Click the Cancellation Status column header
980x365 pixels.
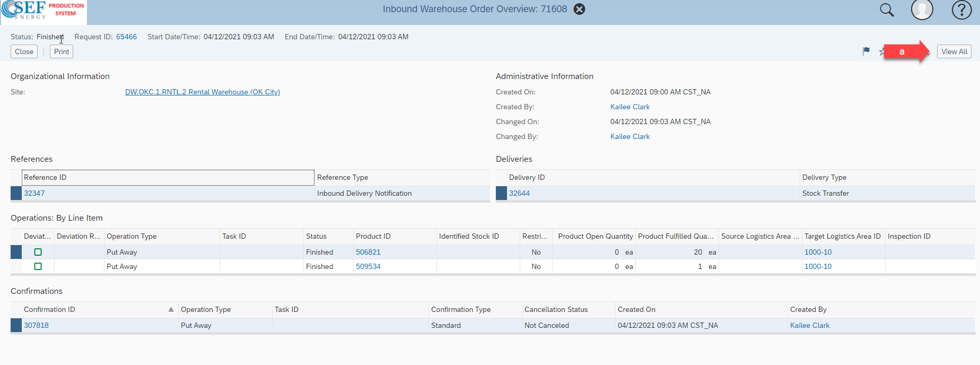pos(568,309)
